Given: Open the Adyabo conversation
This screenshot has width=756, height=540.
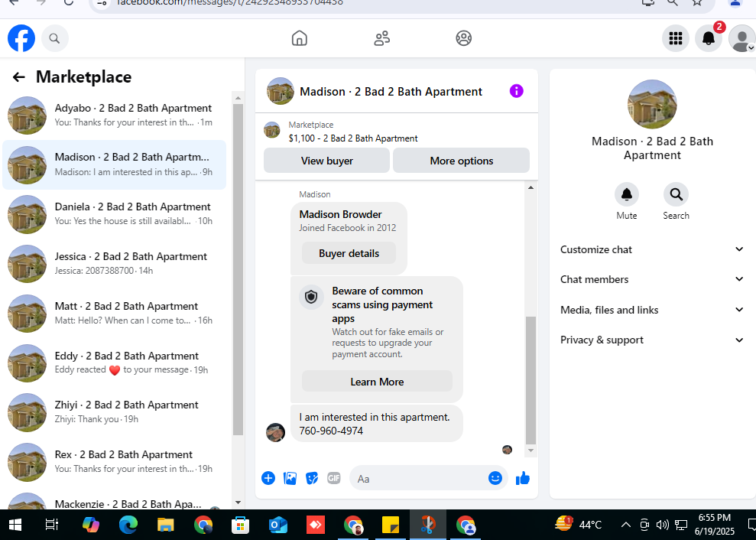Looking at the screenshot, I should [114, 115].
